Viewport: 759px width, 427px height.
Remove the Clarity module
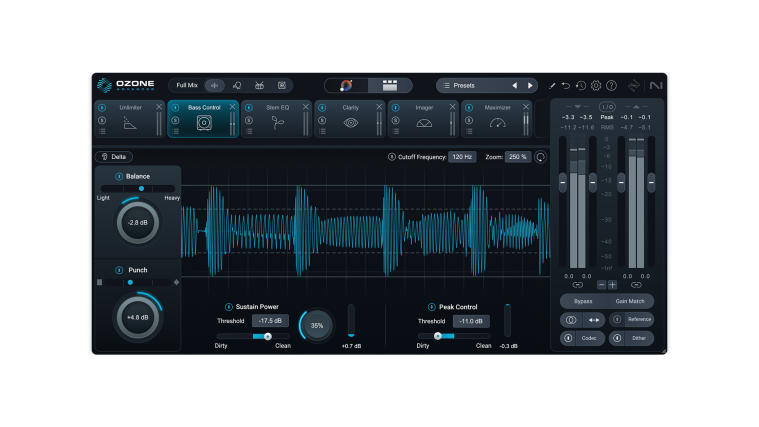pyautogui.click(x=379, y=107)
